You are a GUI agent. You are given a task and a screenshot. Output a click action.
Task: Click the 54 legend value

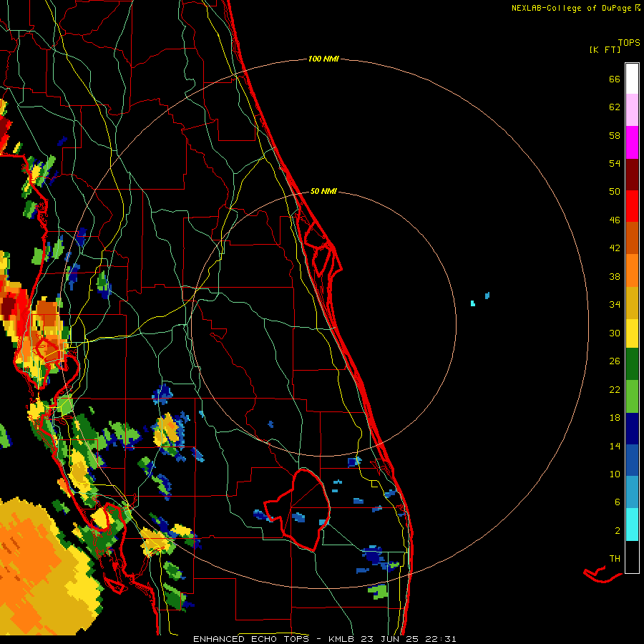[615, 163]
